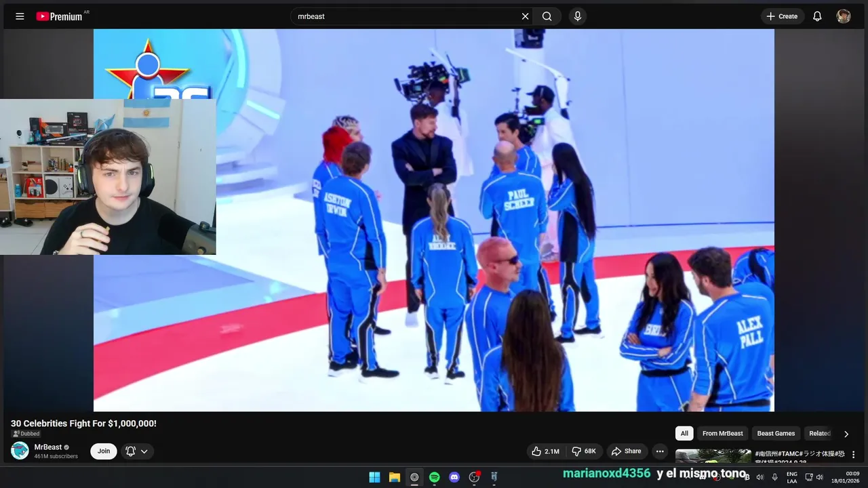Click the video title text
868x488 pixels.
83,423
